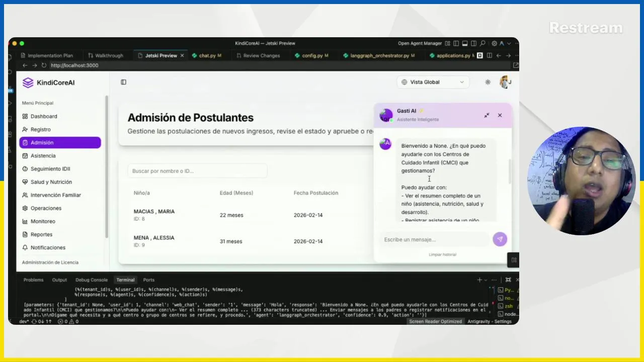This screenshot has height=362, width=644.
Task: Open the Antigravity account icon
Action: [502, 43]
